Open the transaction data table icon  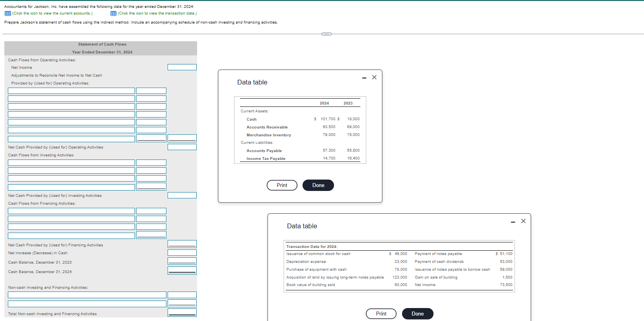(x=113, y=13)
